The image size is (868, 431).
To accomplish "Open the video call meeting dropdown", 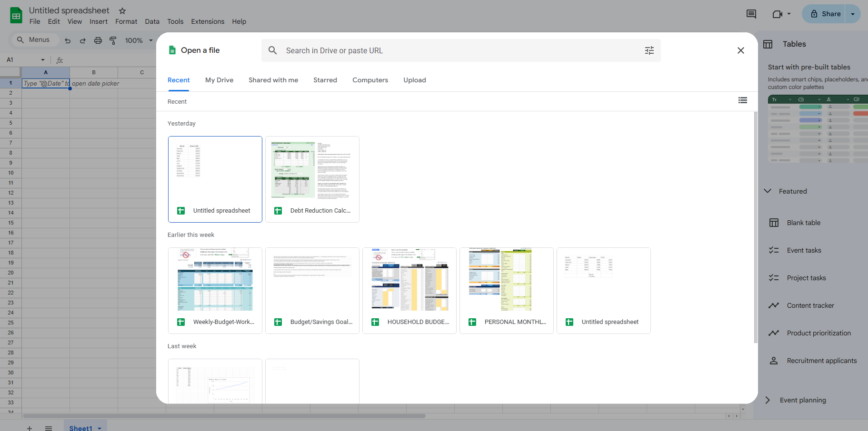I will [x=781, y=14].
